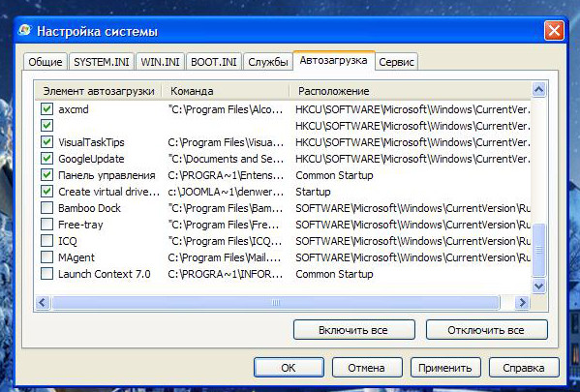Sort by the Расположение column header
This screenshot has width=580, height=392.
coord(410,91)
